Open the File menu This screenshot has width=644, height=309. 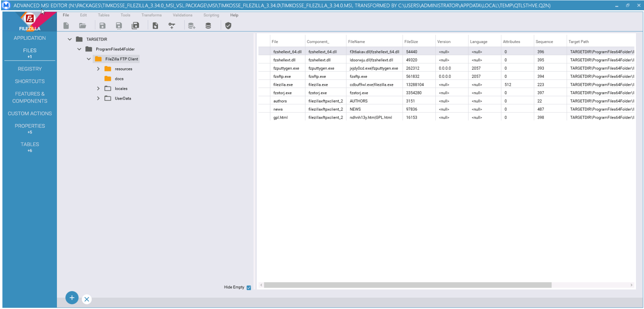pos(66,15)
